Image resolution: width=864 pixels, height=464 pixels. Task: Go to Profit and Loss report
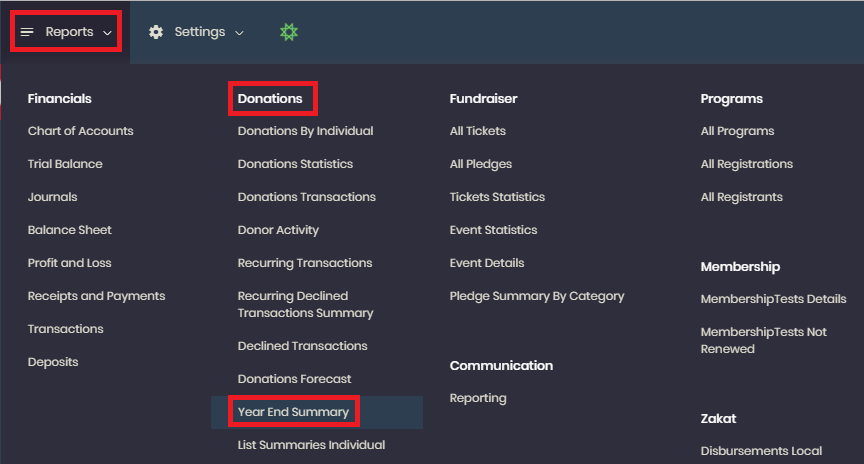click(x=69, y=263)
